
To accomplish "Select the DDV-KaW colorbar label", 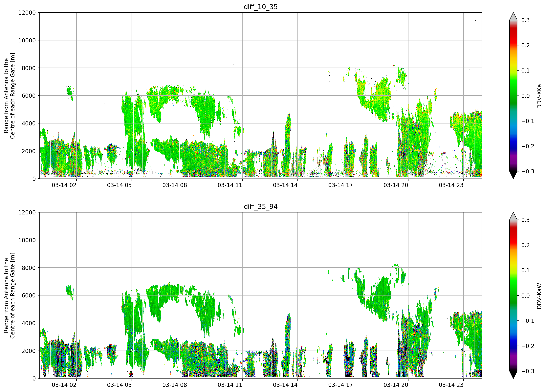I will (x=539, y=296).
